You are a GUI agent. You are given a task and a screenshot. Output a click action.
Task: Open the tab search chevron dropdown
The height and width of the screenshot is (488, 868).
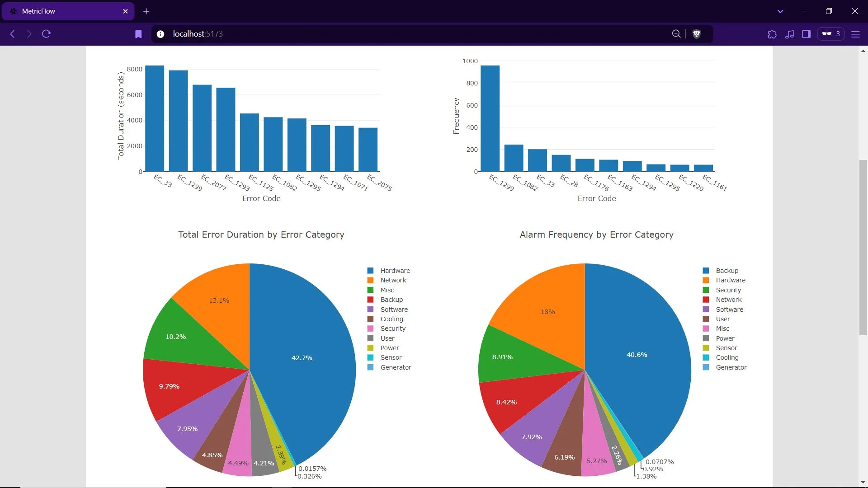click(x=780, y=11)
